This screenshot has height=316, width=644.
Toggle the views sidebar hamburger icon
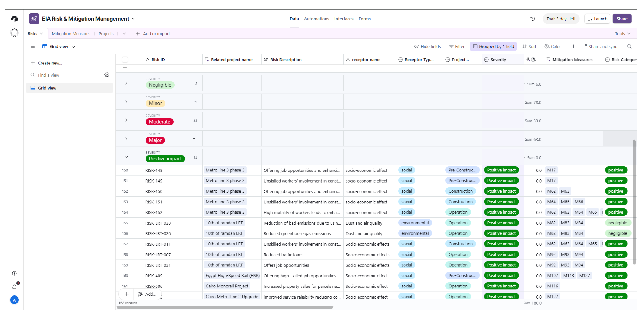click(33, 46)
